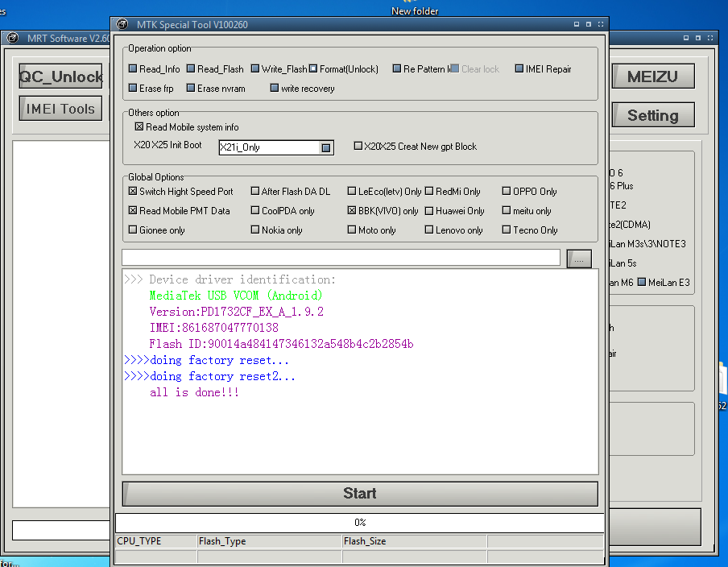Uncheck Read Mobile system info

click(x=139, y=126)
